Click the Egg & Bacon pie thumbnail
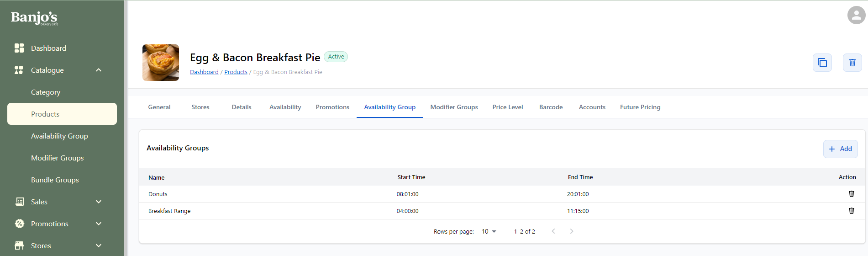This screenshot has width=868, height=256. coord(161,63)
